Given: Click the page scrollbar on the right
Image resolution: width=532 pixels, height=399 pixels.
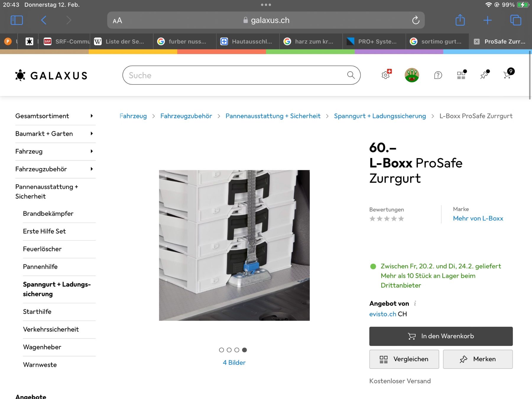Looking at the screenshot, I should click(530, 75).
